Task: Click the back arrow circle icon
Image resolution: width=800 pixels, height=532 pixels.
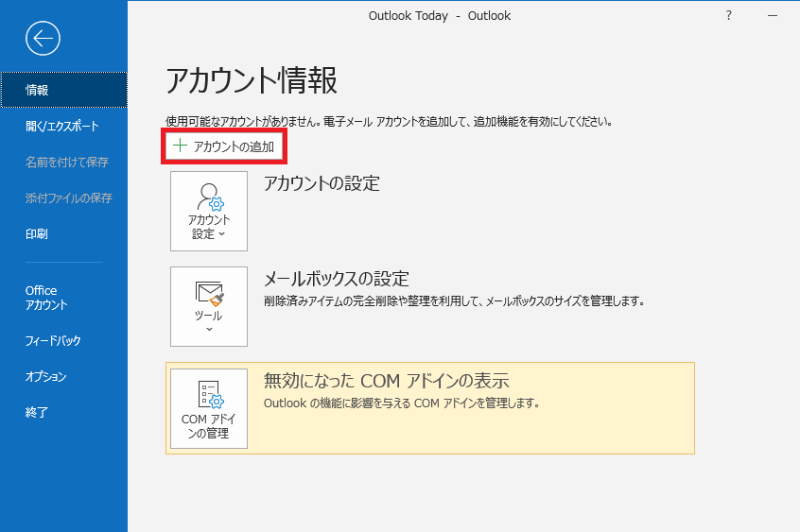Action: point(43,38)
